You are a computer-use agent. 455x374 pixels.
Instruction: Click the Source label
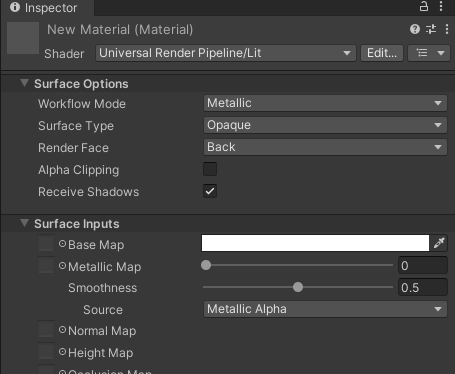coord(103,310)
